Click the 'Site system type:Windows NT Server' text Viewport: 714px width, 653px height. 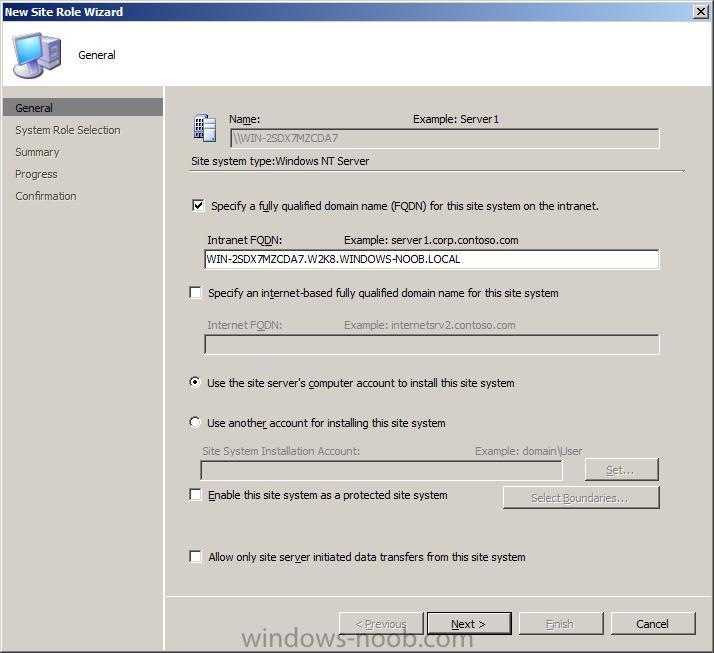(x=280, y=161)
